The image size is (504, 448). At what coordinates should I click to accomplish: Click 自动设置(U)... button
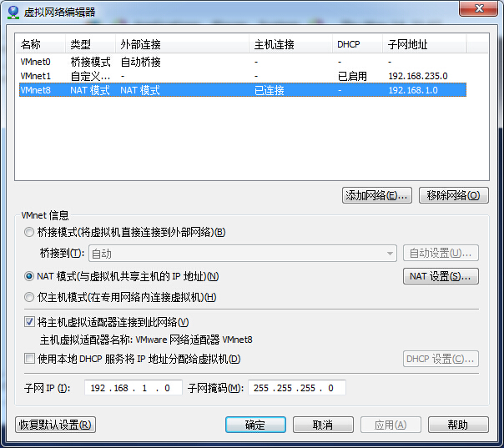pos(441,254)
